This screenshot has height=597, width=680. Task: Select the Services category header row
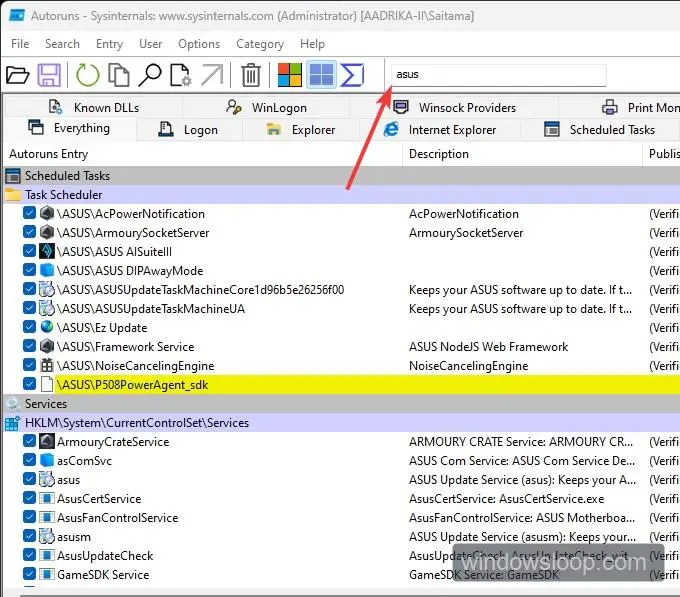coord(342,404)
